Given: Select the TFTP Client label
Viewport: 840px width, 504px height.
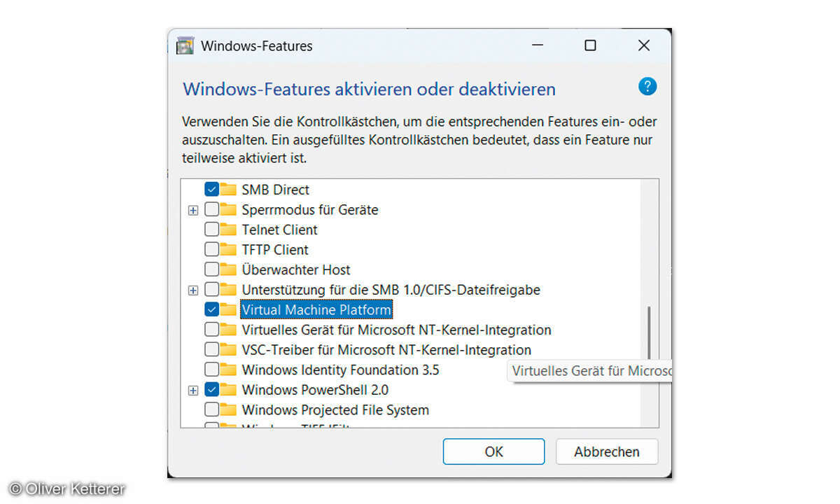Looking at the screenshot, I should coord(275,249).
